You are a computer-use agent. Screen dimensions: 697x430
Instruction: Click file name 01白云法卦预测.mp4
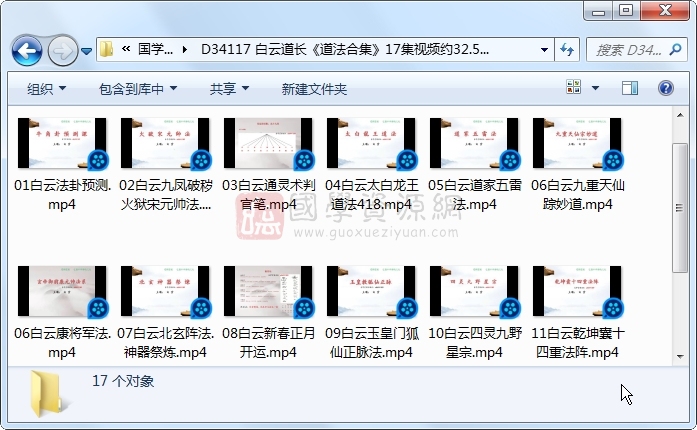tap(62, 194)
